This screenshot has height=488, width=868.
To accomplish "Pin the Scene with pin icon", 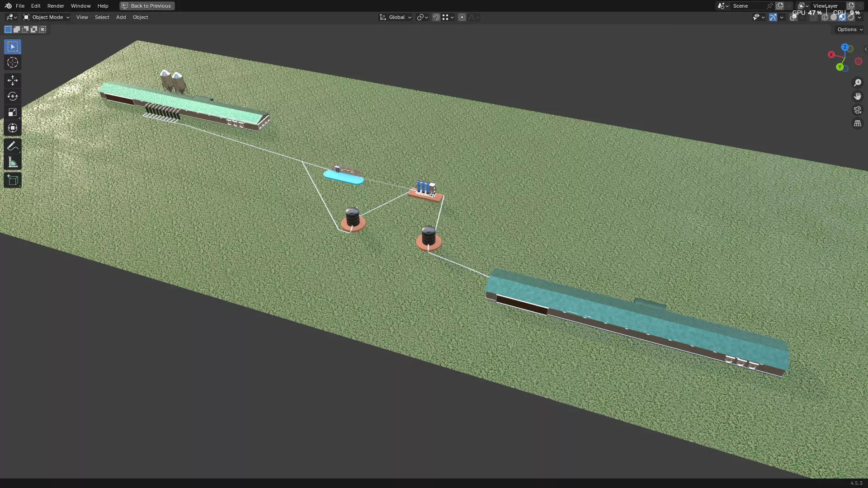I will [769, 6].
